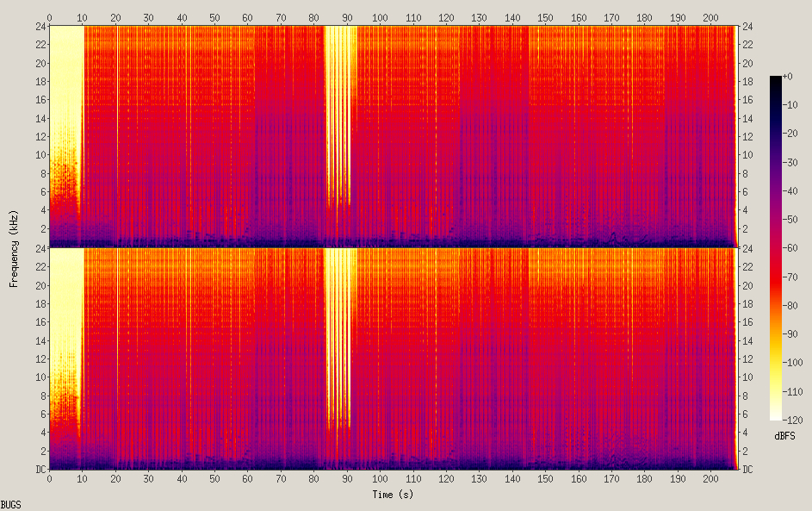Click the 10 second tick on bottom time axis
The height and width of the screenshot is (511, 812).
click(x=83, y=479)
